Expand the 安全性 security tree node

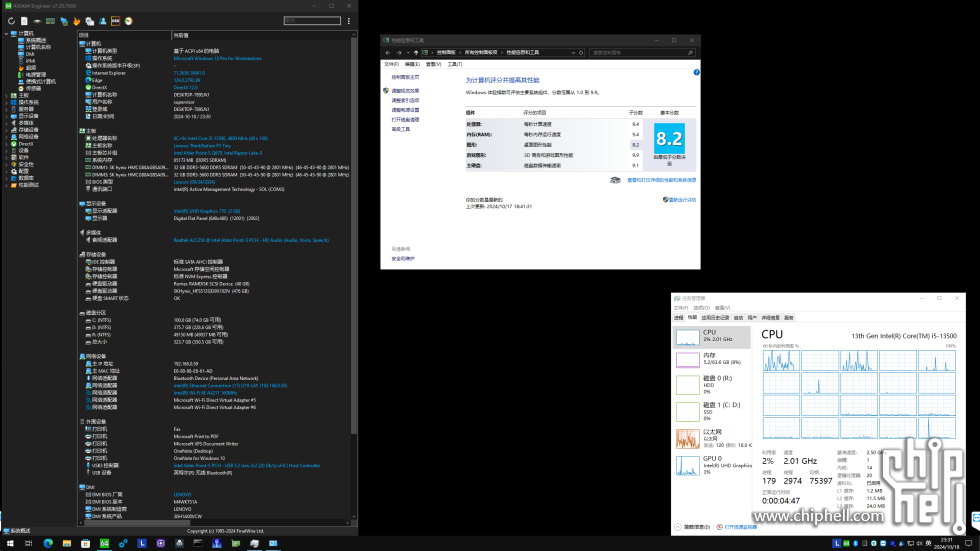point(6,164)
